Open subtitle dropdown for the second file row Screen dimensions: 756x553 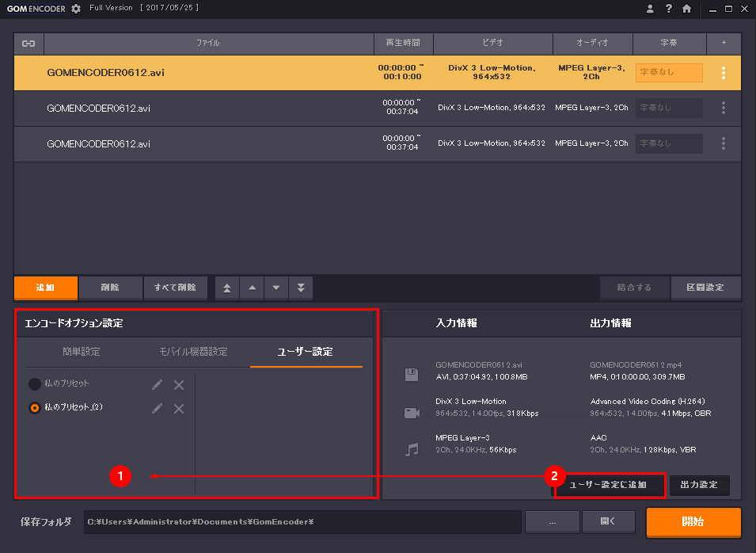669,108
